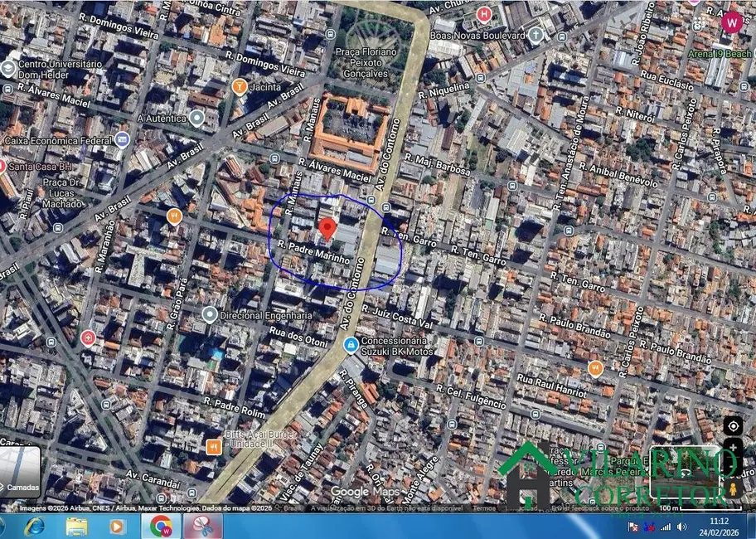Click the Termos link in footer

[x=484, y=507]
